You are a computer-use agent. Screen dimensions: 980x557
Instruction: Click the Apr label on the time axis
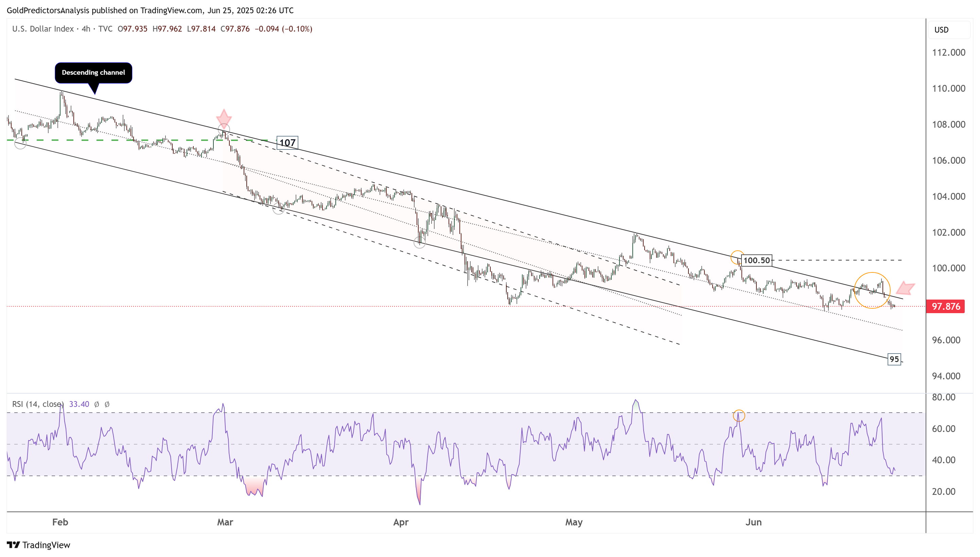(401, 523)
